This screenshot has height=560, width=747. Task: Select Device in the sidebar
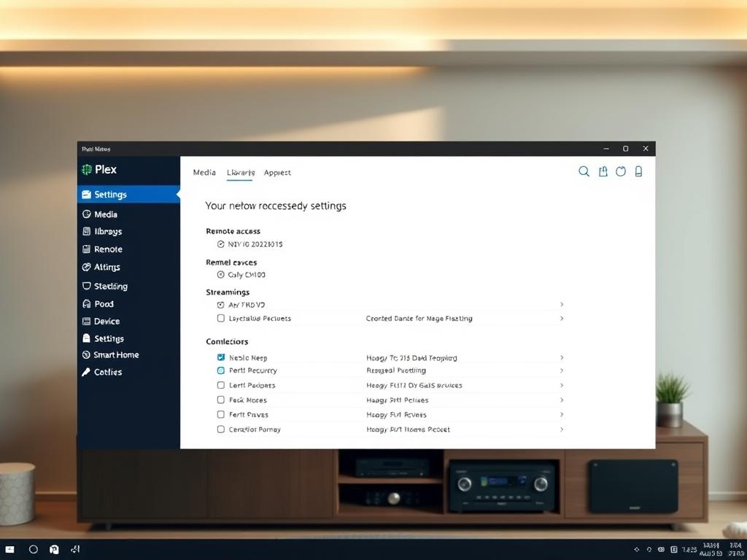tap(101, 322)
